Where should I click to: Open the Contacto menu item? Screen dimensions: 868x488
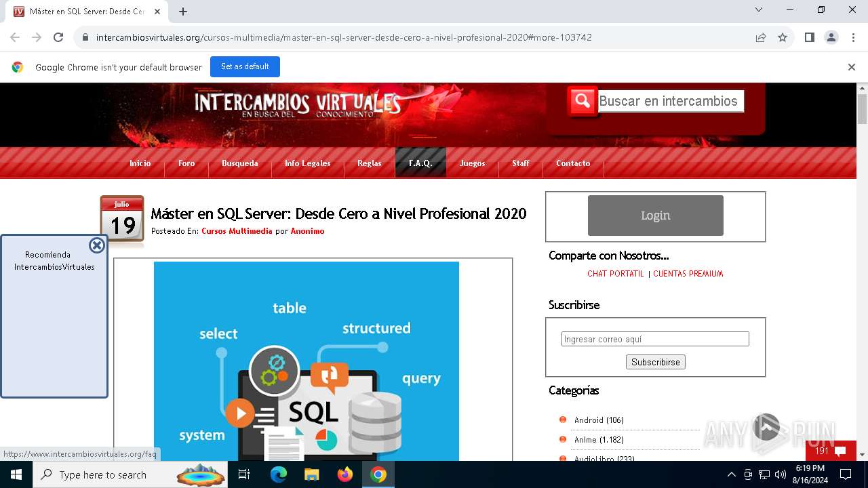pos(573,163)
